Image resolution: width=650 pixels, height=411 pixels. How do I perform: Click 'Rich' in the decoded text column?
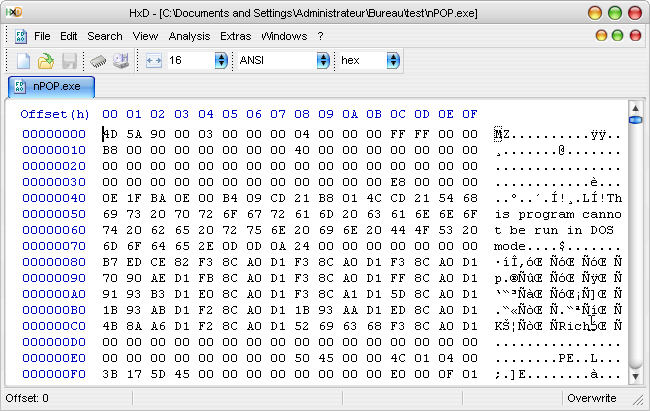(x=574, y=326)
